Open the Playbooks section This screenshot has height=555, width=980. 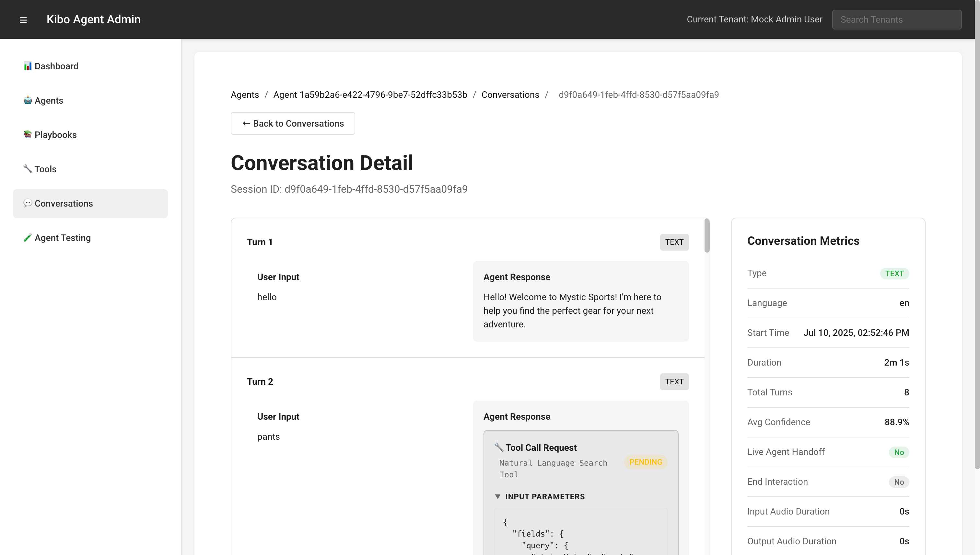(90, 135)
